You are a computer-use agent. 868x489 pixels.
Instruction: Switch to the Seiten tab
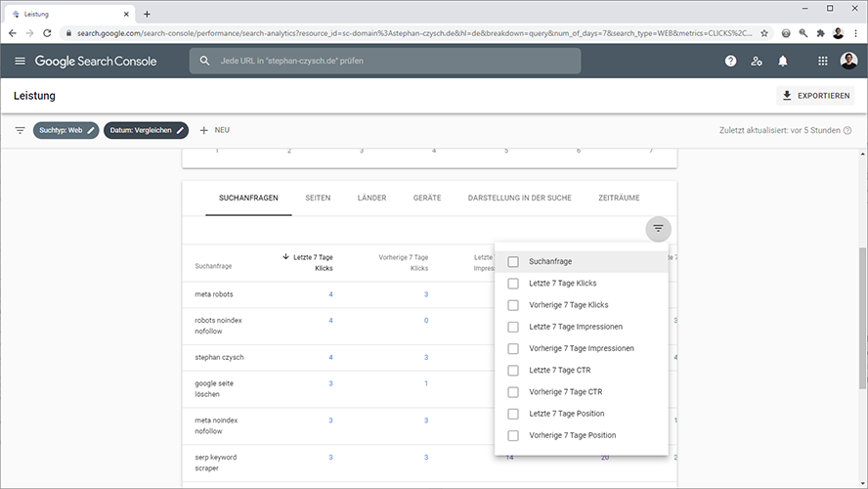[318, 198]
